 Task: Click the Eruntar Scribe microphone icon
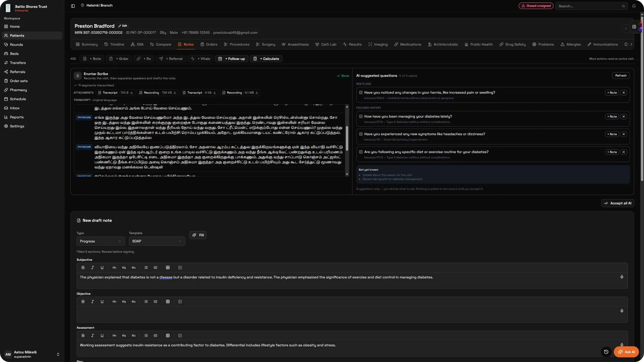pos(78,76)
